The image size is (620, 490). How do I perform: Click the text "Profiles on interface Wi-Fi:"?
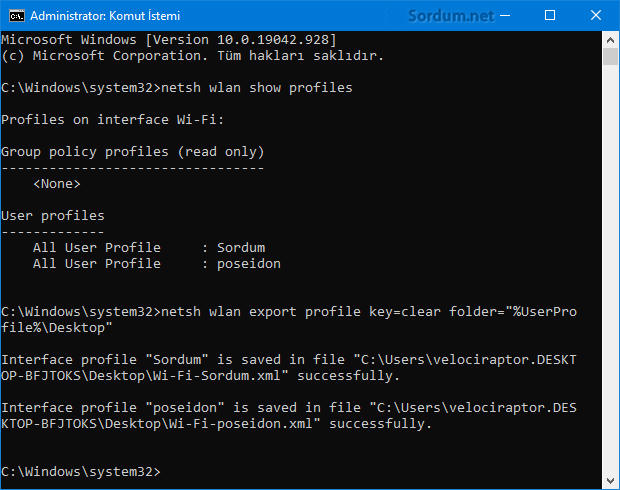click(x=113, y=120)
